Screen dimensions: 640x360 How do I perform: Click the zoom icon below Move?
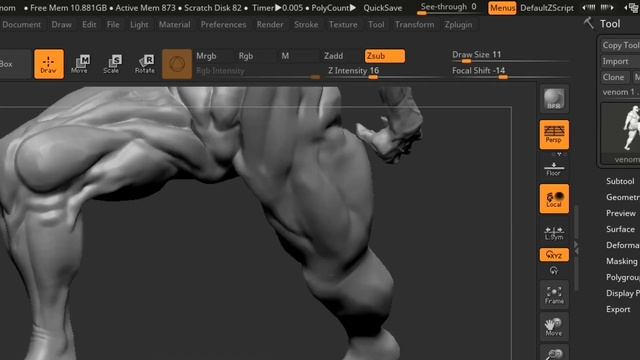[554, 353]
